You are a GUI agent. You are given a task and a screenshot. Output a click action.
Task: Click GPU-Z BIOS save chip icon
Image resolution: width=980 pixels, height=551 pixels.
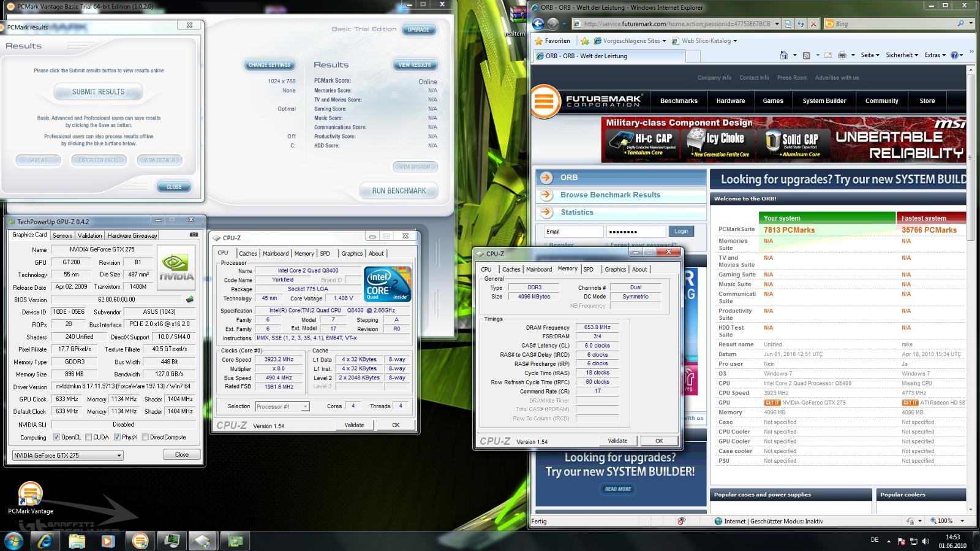click(x=190, y=300)
